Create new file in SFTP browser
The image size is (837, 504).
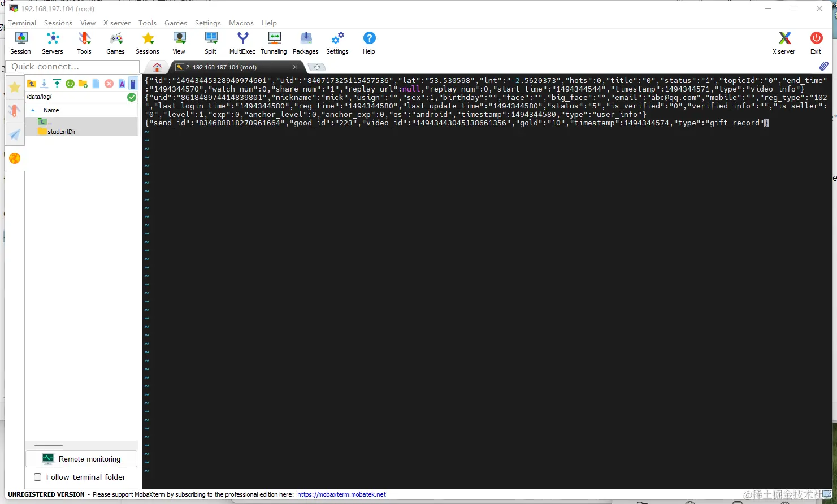pos(96,84)
